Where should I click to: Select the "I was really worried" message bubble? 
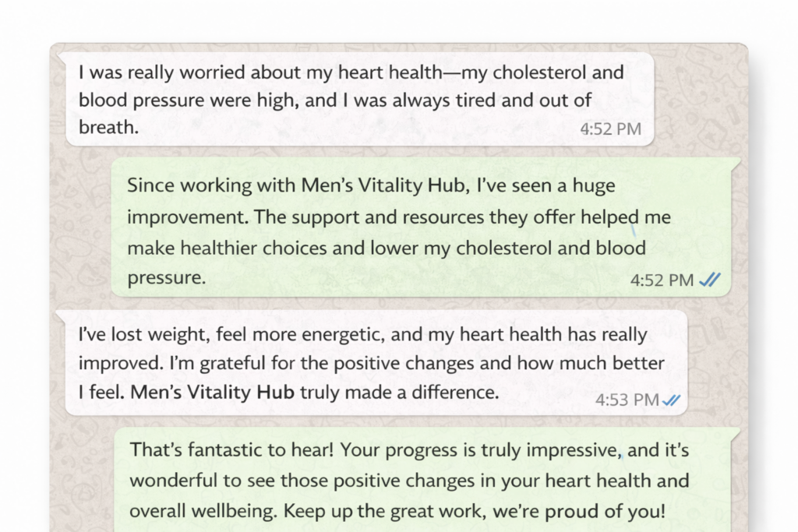(x=359, y=99)
